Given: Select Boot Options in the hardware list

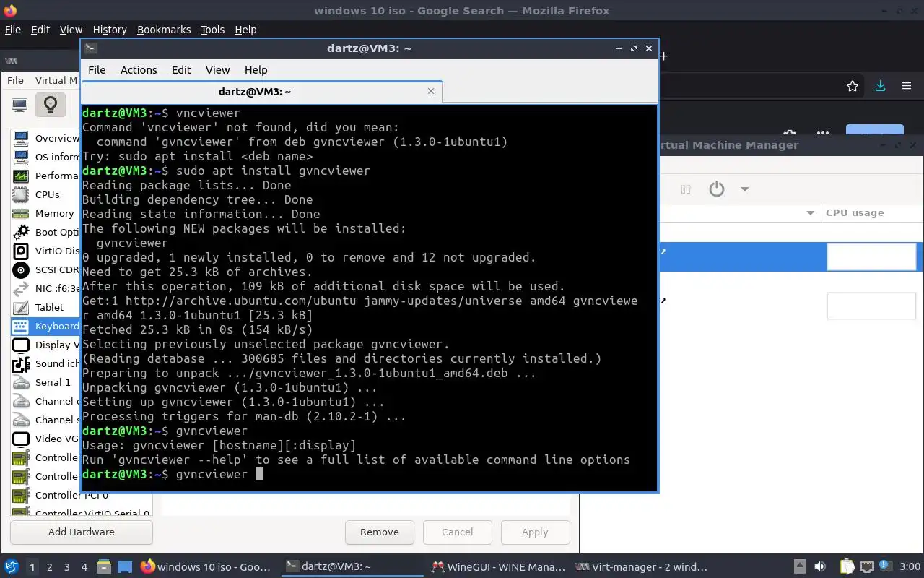Looking at the screenshot, I should click(45, 232).
